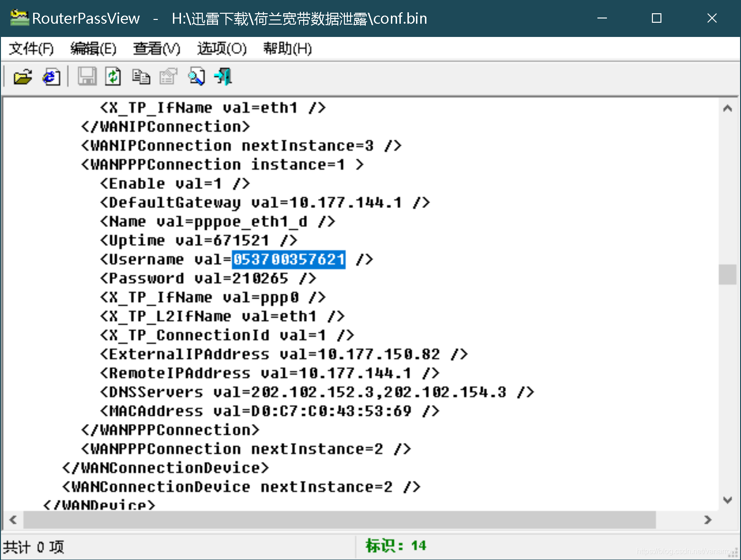The width and height of the screenshot is (741, 560).
Task: Click the Open File folder icon
Action: tap(22, 77)
